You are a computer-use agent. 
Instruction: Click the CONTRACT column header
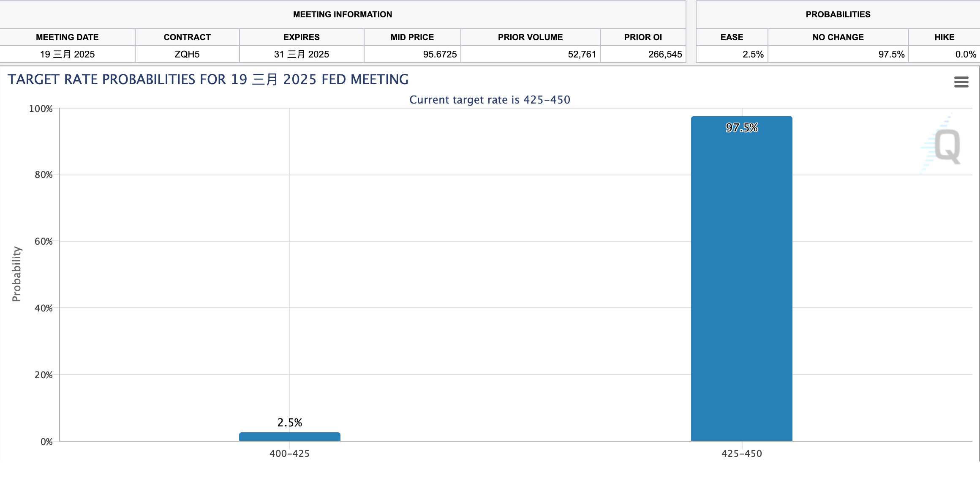click(x=187, y=37)
